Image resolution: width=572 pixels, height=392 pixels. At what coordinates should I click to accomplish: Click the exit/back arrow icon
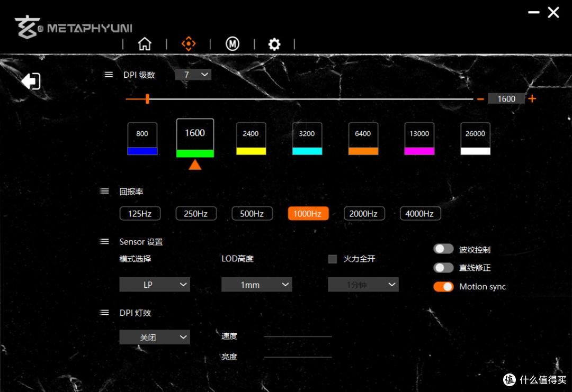click(31, 81)
